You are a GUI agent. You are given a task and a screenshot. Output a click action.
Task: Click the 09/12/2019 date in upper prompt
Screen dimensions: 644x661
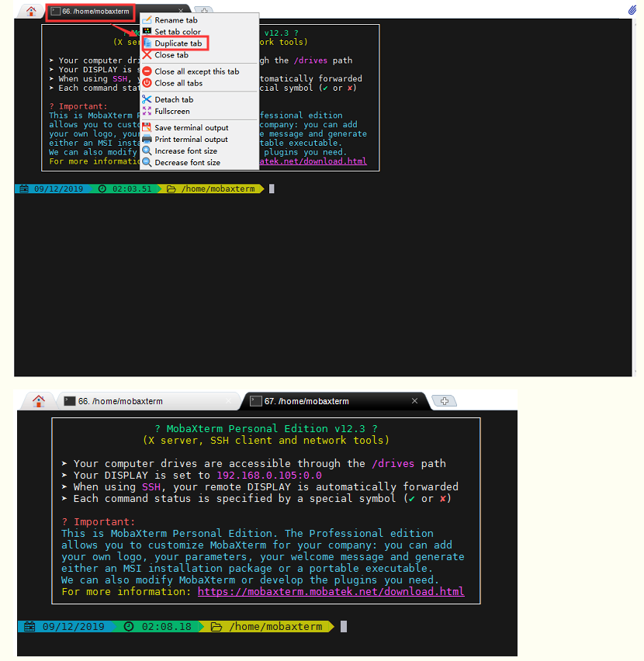(x=59, y=189)
